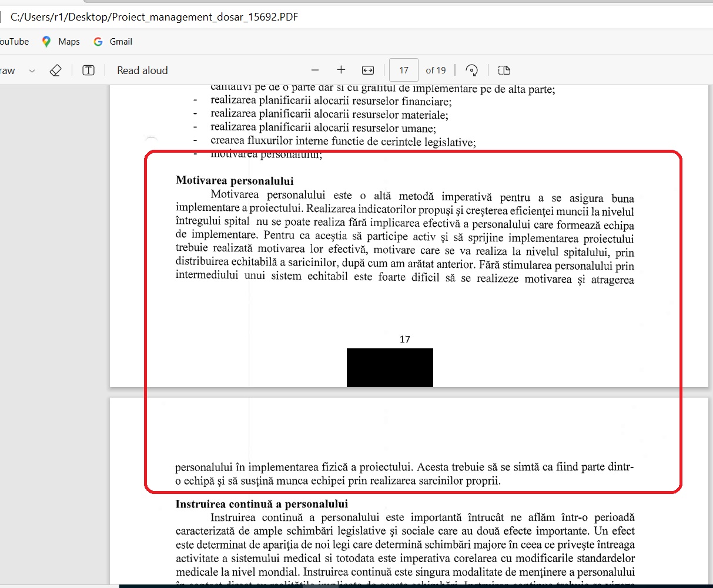Click the page number field showing 17
713x588 pixels.
(x=404, y=70)
